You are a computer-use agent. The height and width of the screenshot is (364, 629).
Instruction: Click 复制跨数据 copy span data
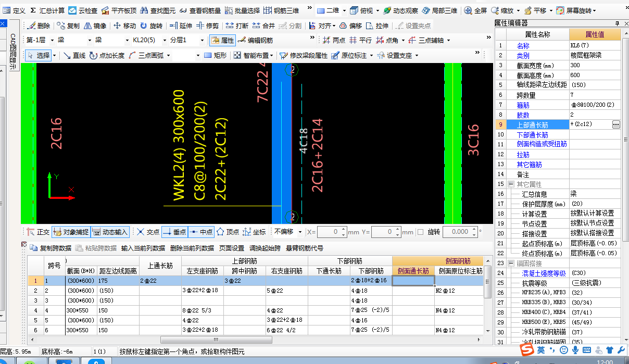(x=51, y=248)
